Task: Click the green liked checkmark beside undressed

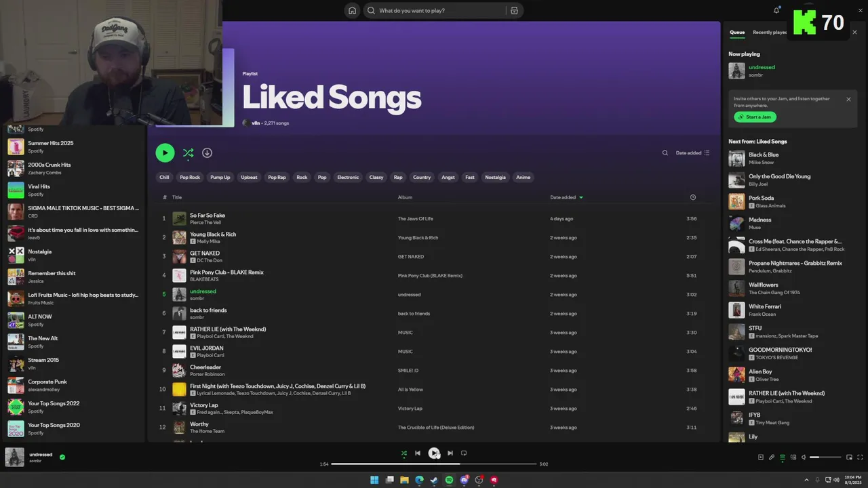Action: point(62,457)
